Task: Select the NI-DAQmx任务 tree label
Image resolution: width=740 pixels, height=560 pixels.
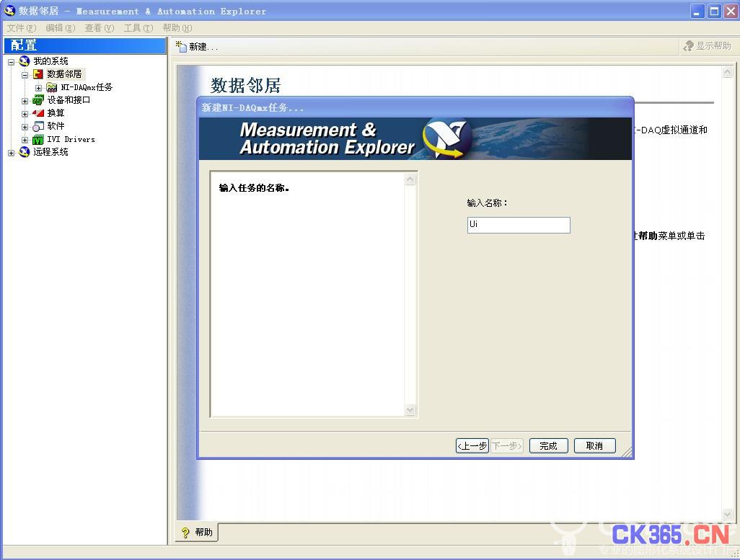Action: point(87,87)
